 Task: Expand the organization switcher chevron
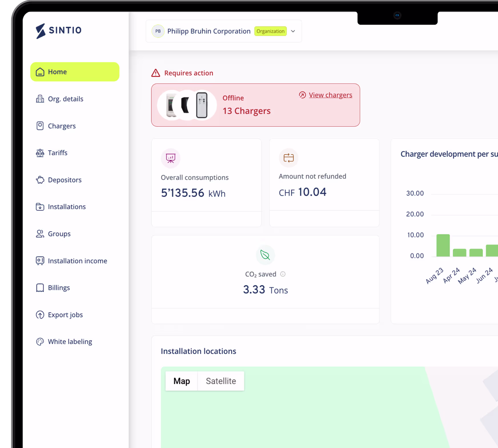pyautogui.click(x=293, y=31)
